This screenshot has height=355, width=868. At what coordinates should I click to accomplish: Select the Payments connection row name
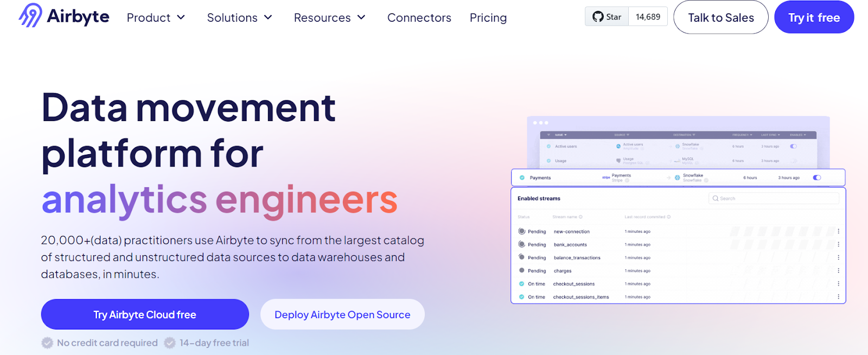tap(540, 177)
